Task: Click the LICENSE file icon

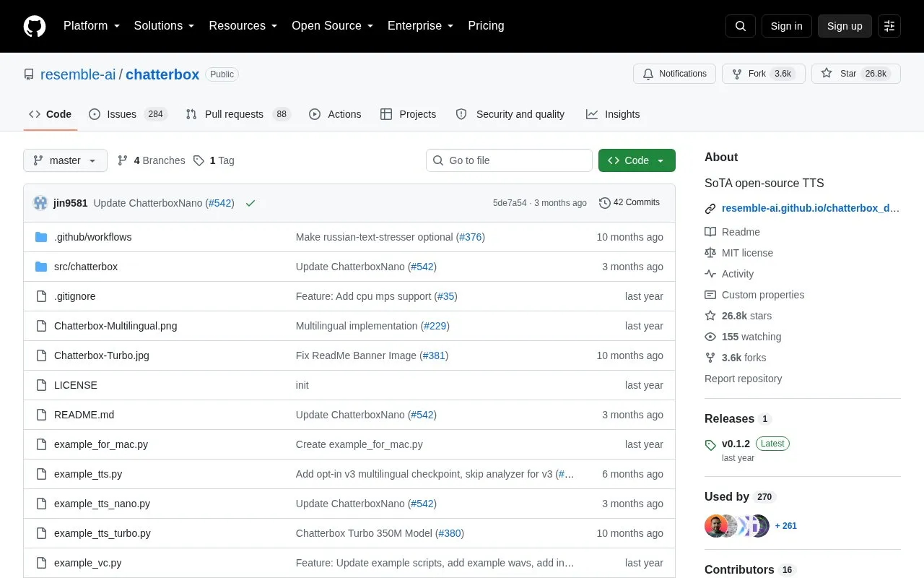Action: (x=41, y=385)
